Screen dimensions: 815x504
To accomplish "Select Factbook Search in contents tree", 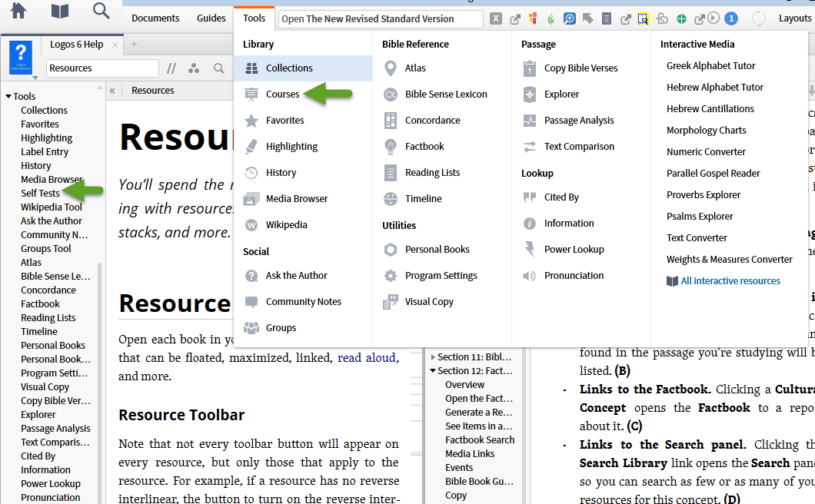I will click(x=480, y=440).
